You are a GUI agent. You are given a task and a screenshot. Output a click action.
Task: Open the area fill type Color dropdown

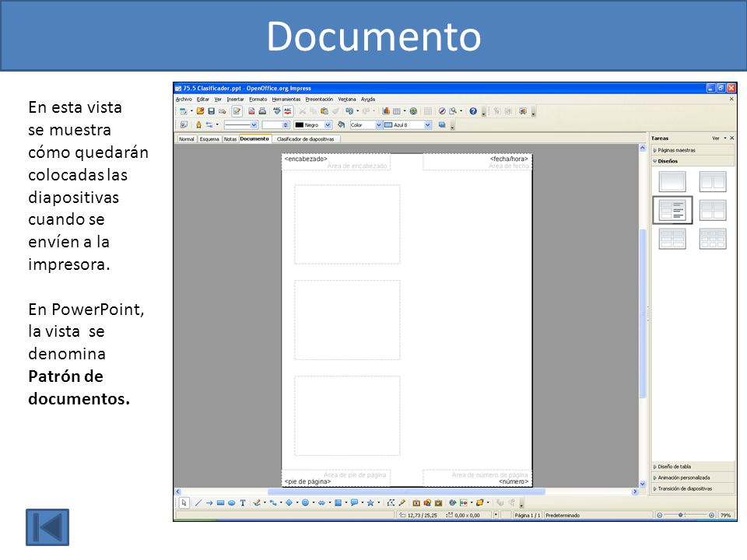pyautogui.click(x=379, y=124)
